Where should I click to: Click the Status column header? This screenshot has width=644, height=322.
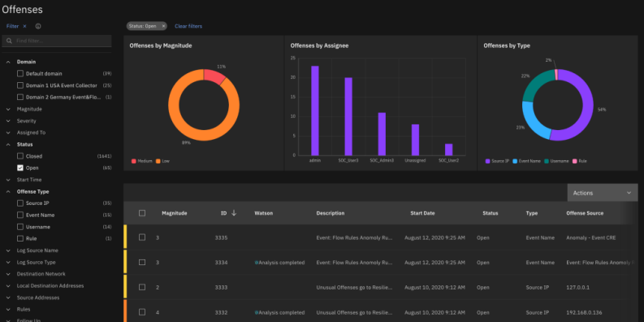click(x=491, y=213)
